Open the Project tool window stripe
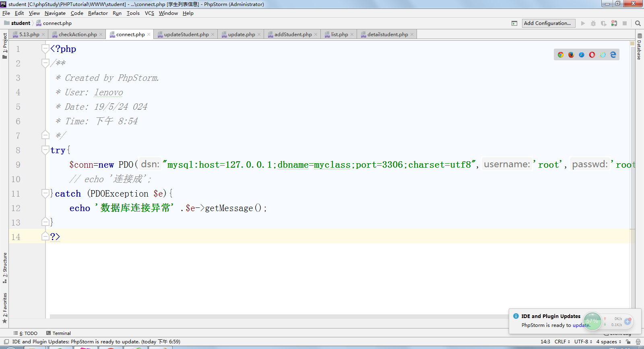 click(x=5, y=45)
